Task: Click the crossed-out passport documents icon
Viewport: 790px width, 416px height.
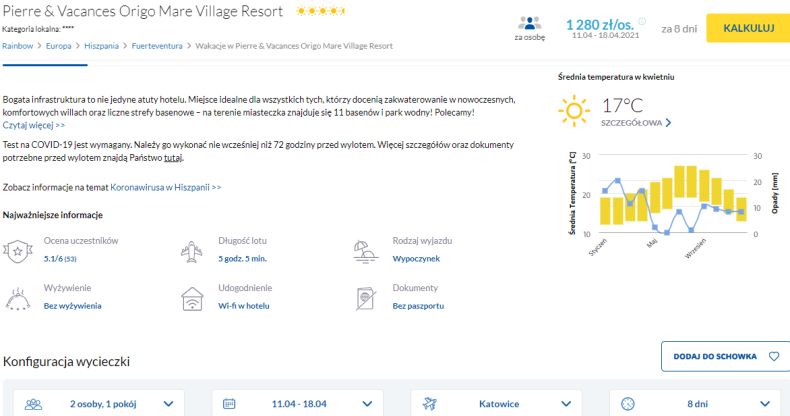Action: (366, 299)
